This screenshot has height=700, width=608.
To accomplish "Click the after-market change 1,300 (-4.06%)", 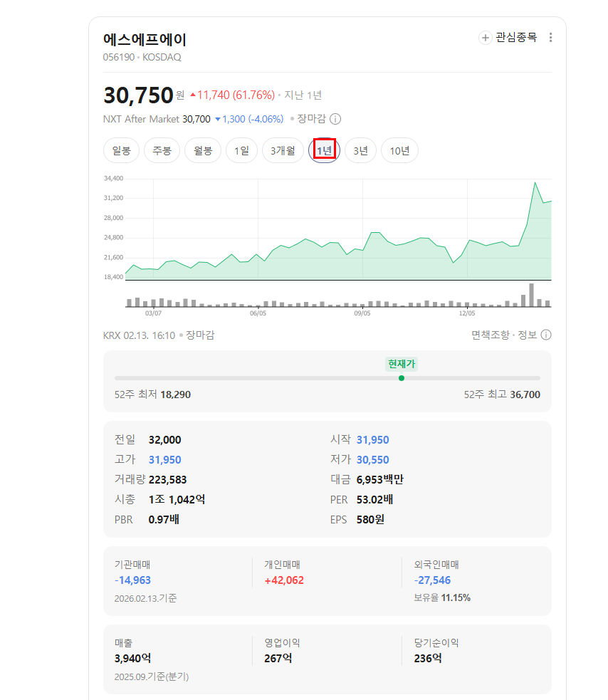I will (x=250, y=119).
